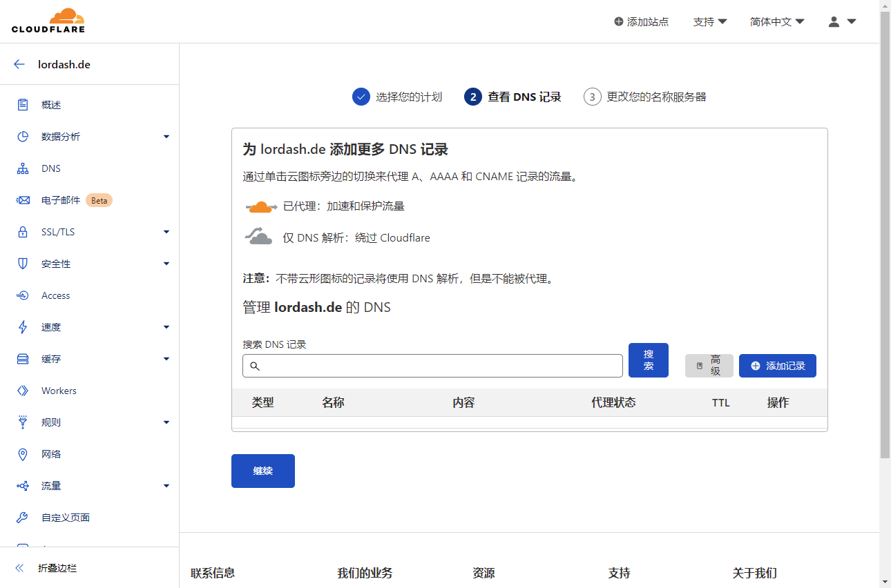Viewport: 891px width, 588px height.
Task: Click the 概述 clipboard icon
Action: point(23,105)
